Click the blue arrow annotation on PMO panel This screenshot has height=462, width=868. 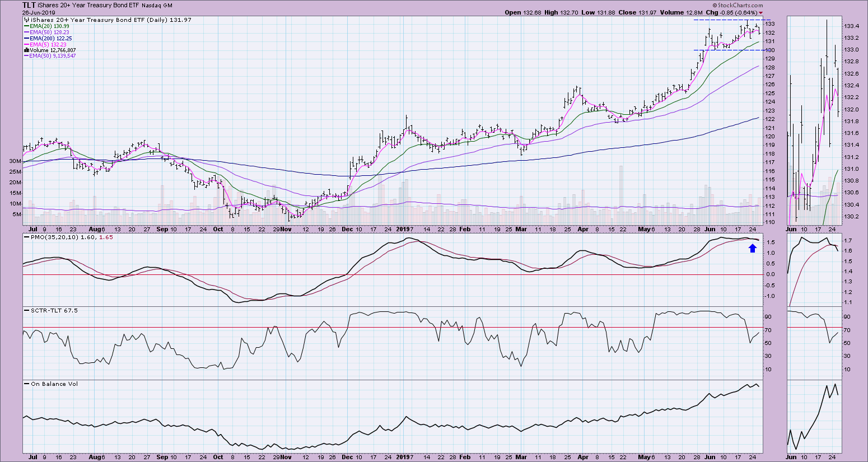tap(753, 248)
